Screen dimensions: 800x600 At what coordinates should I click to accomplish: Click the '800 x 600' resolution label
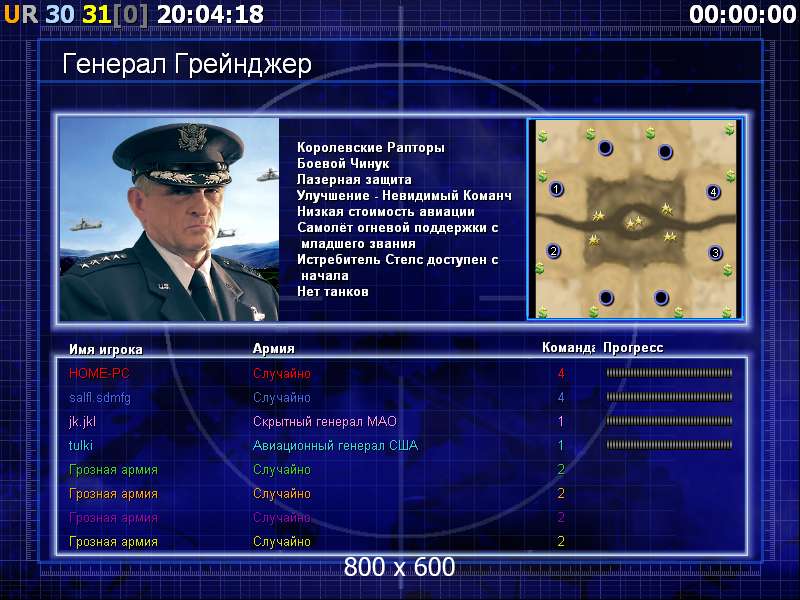(x=399, y=567)
